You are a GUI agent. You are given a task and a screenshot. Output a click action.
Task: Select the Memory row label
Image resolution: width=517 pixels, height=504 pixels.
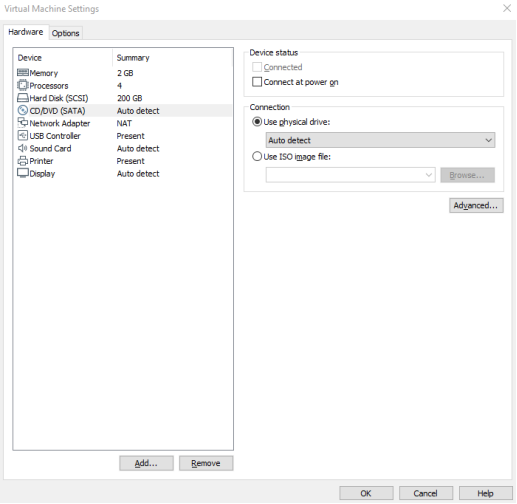pyautogui.click(x=44, y=73)
